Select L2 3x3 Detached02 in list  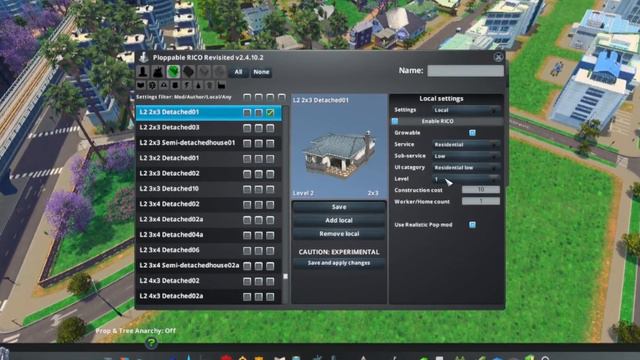209,173
